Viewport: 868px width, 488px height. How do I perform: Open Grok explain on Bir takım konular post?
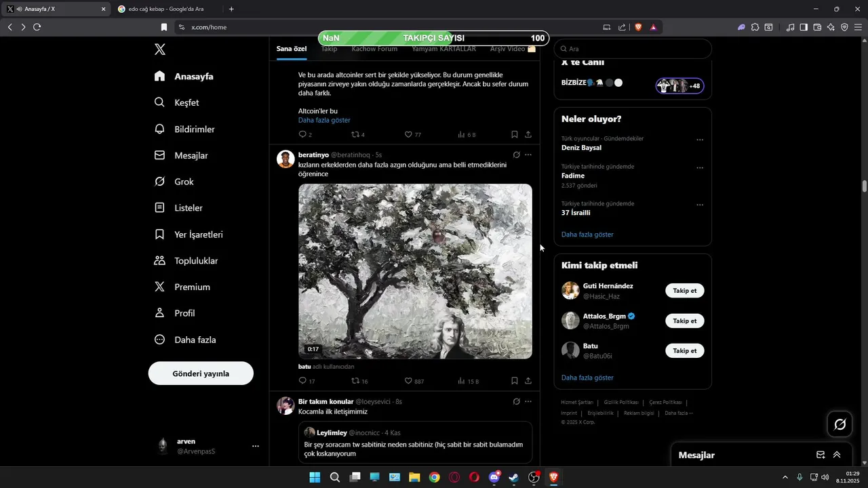point(516,402)
